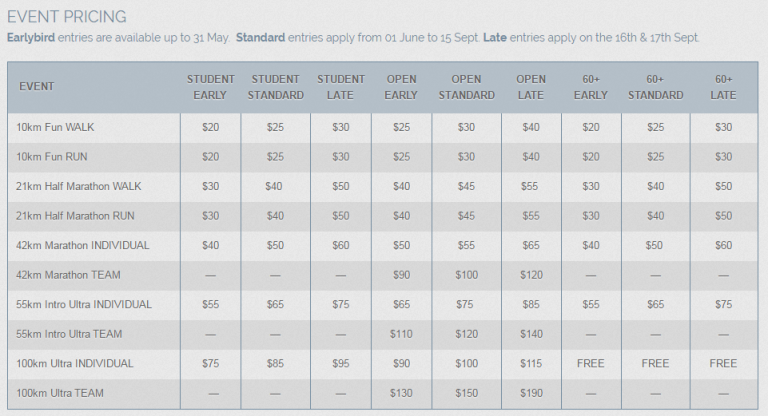Select the $120 42km Marathon TEAM late price
Viewport: 768px width, 416px height.
pos(531,275)
